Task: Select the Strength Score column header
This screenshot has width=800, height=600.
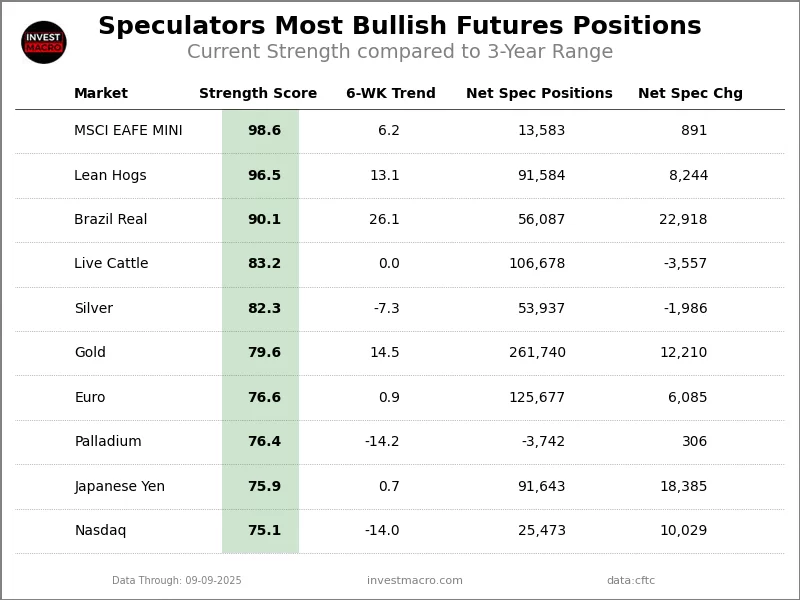Action: click(x=258, y=94)
